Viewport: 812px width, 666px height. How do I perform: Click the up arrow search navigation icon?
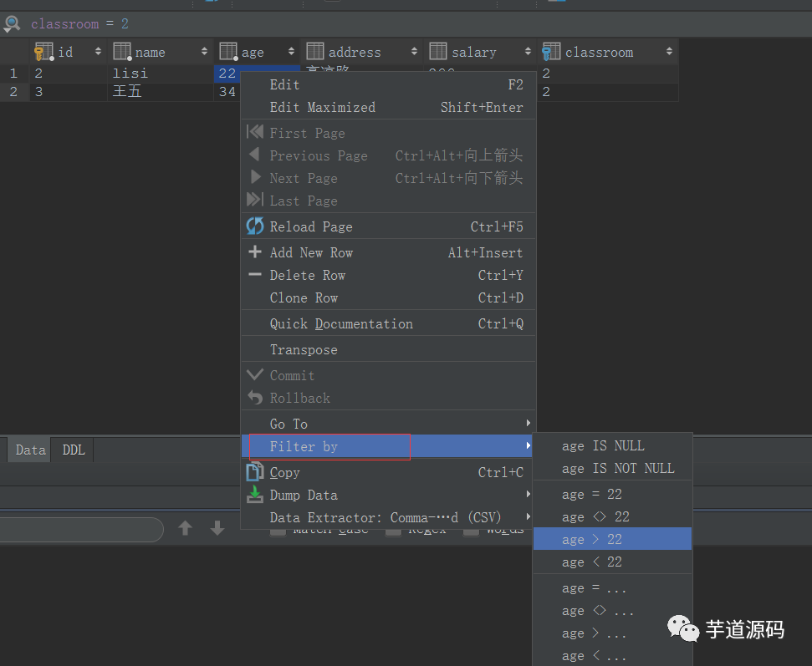(x=186, y=528)
